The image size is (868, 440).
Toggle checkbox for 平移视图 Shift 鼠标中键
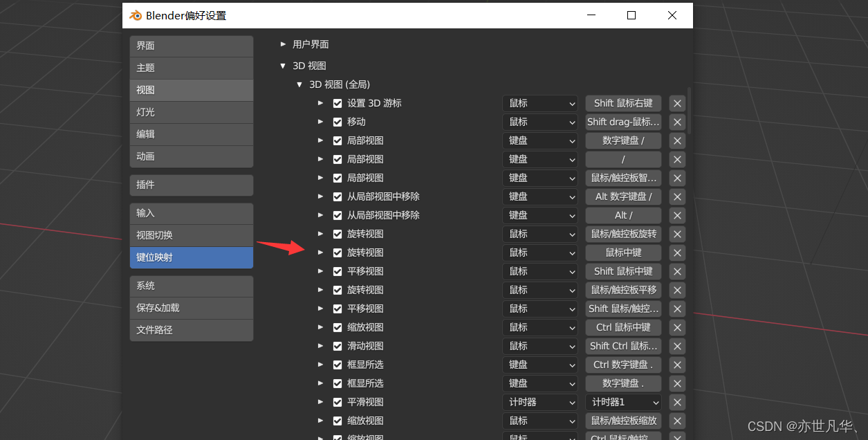pyautogui.click(x=338, y=271)
